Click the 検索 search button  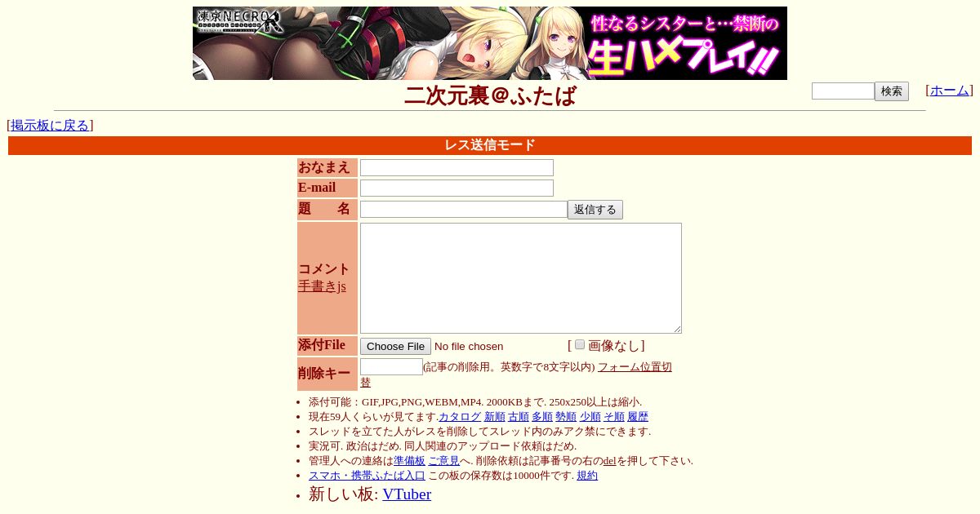(x=892, y=91)
